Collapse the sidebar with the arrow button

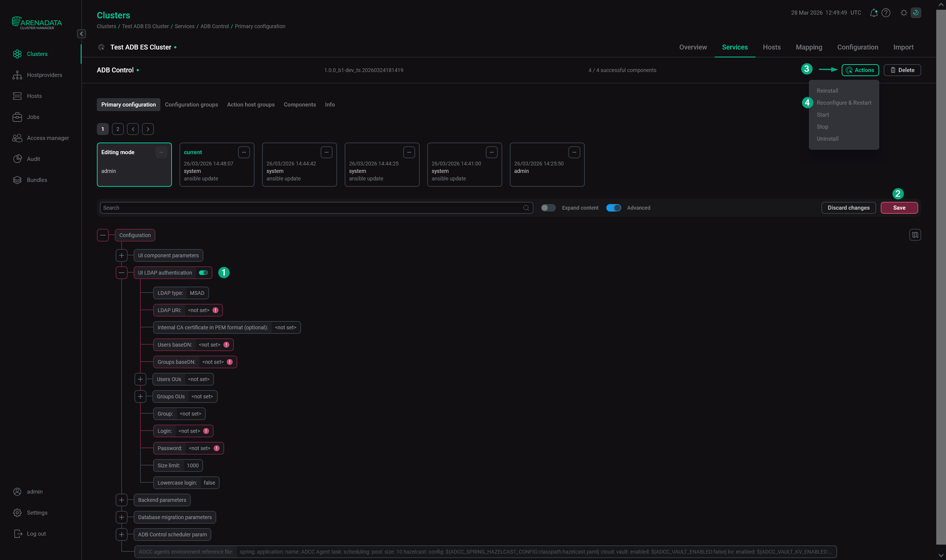[x=81, y=34]
